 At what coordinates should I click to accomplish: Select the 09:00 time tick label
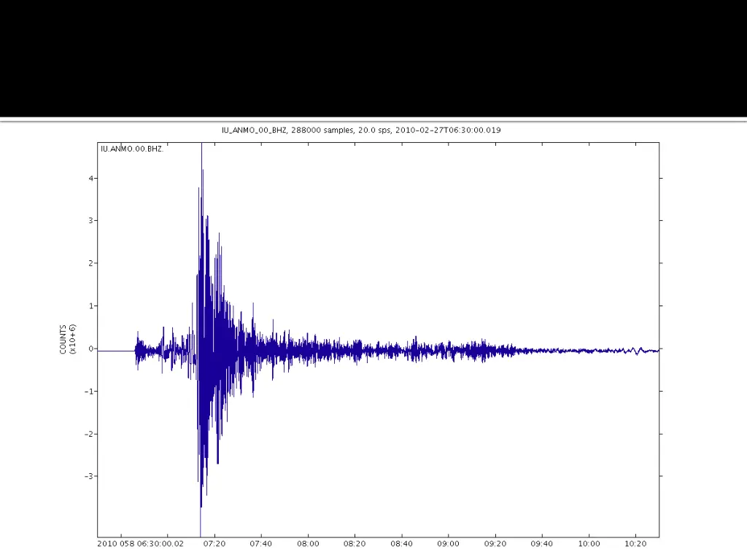point(448,544)
